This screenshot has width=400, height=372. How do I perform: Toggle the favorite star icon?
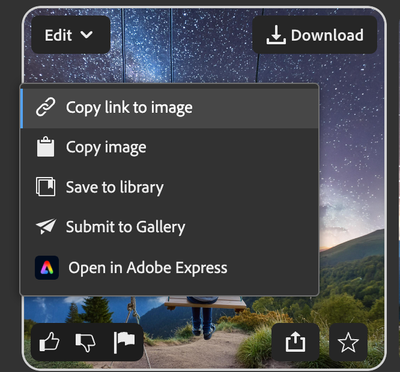[x=348, y=342]
